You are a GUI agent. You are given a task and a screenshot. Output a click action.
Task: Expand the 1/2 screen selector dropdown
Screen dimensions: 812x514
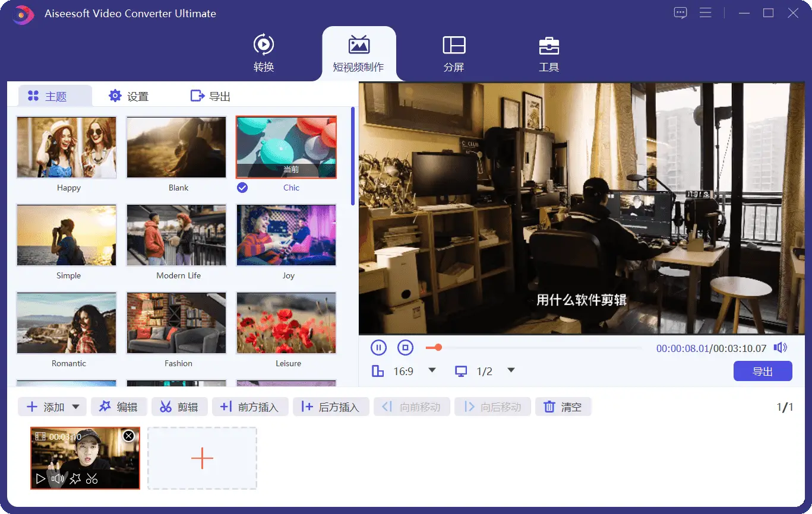point(511,371)
